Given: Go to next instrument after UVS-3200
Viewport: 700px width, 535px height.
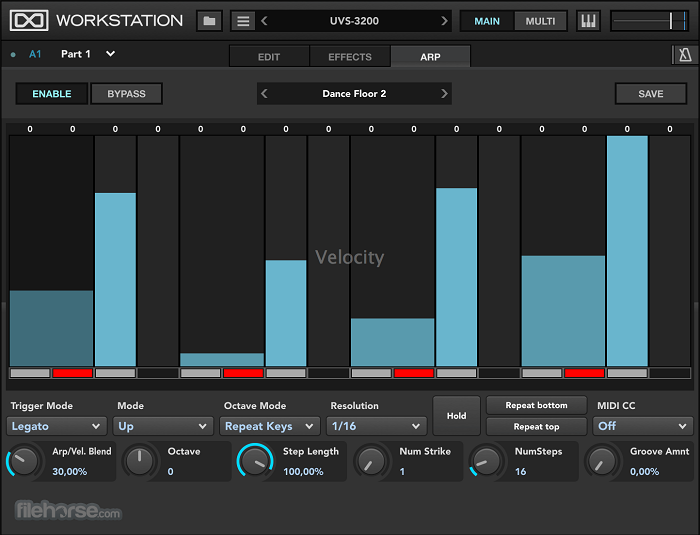Looking at the screenshot, I should pos(444,21).
